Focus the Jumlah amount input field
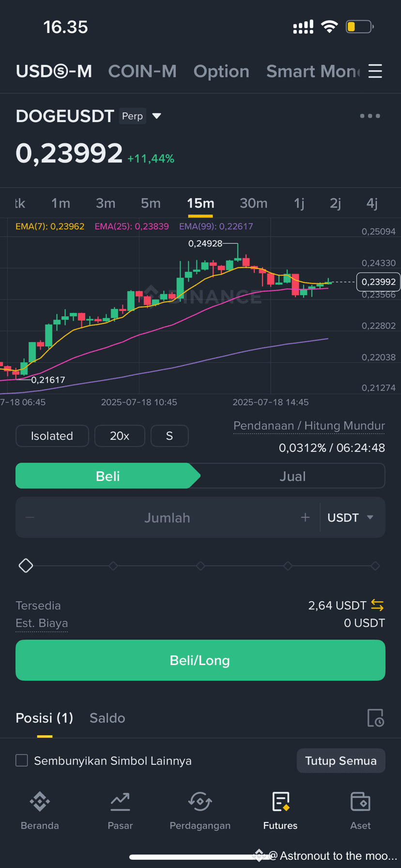The width and height of the screenshot is (401, 868). 167,518
